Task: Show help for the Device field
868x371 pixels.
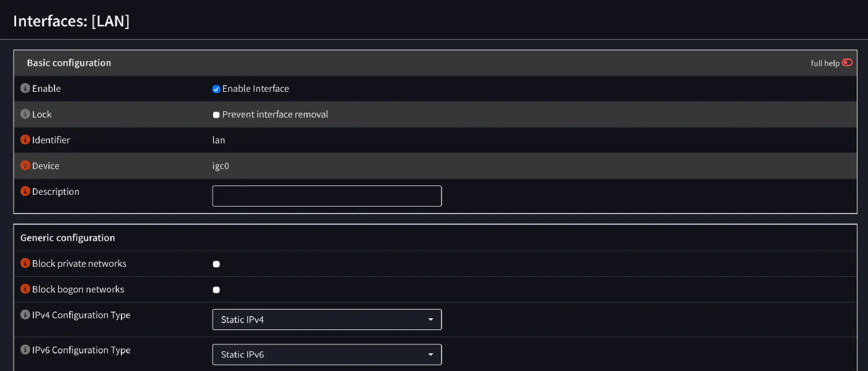Action: (x=25, y=166)
